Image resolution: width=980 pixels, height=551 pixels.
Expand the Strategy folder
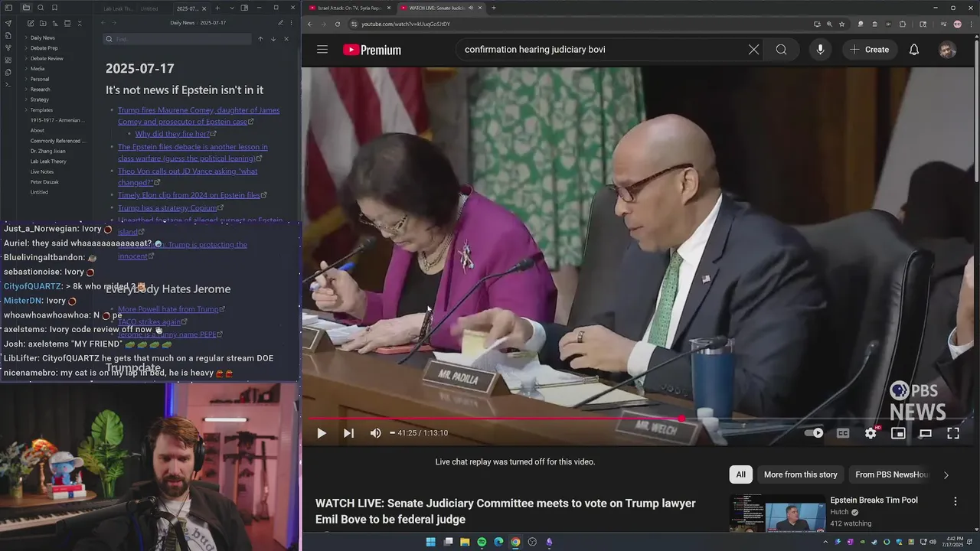click(39, 99)
